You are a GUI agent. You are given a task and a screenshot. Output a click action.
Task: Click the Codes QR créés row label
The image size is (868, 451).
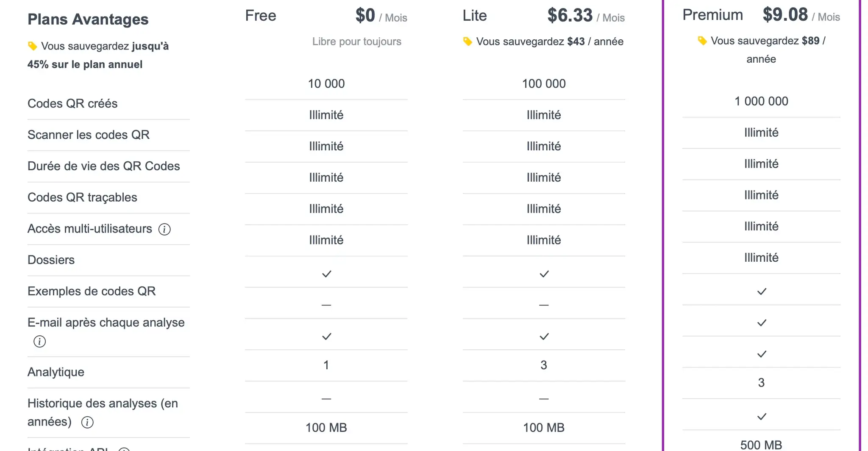pyautogui.click(x=72, y=103)
